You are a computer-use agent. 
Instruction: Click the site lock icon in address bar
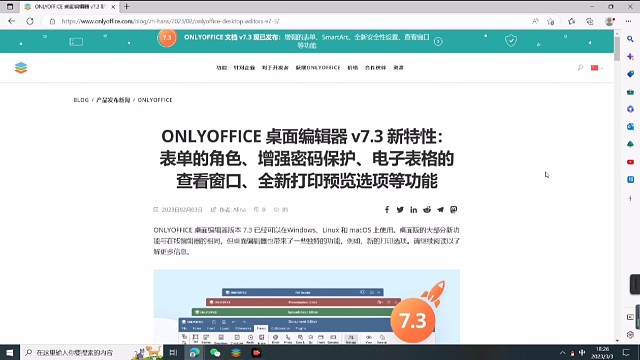pyautogui.click(x=52, y=21)
